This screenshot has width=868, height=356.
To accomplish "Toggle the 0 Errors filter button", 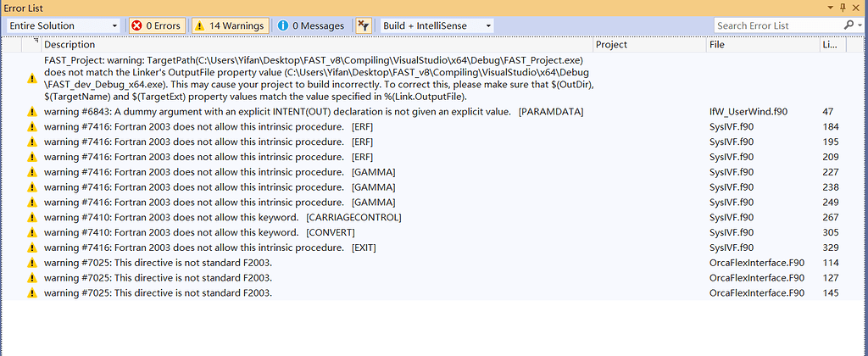I will [156, 25].
